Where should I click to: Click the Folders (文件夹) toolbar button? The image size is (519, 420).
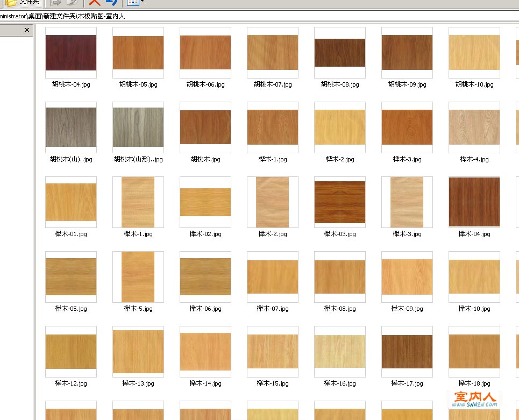pos(22,2)
